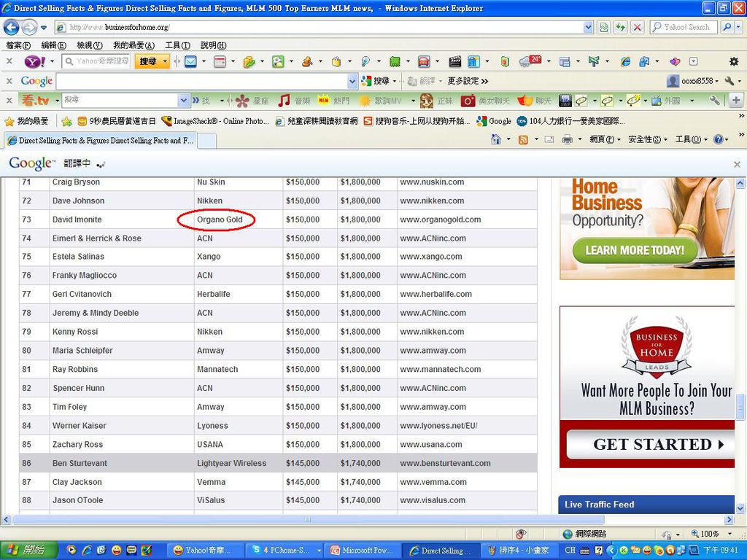Click the Forward navigation arrow
747x560 pixels.
tap(29, 27)
